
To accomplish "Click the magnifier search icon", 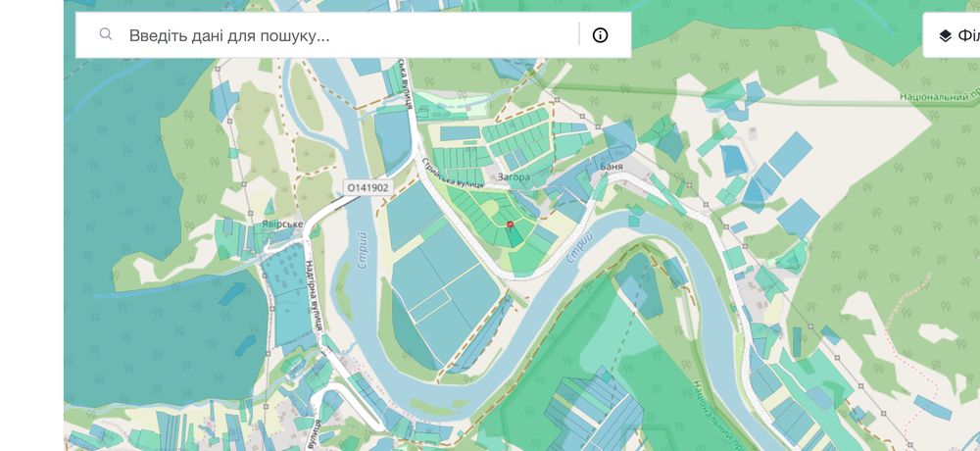I will click(x=106, y=34).
